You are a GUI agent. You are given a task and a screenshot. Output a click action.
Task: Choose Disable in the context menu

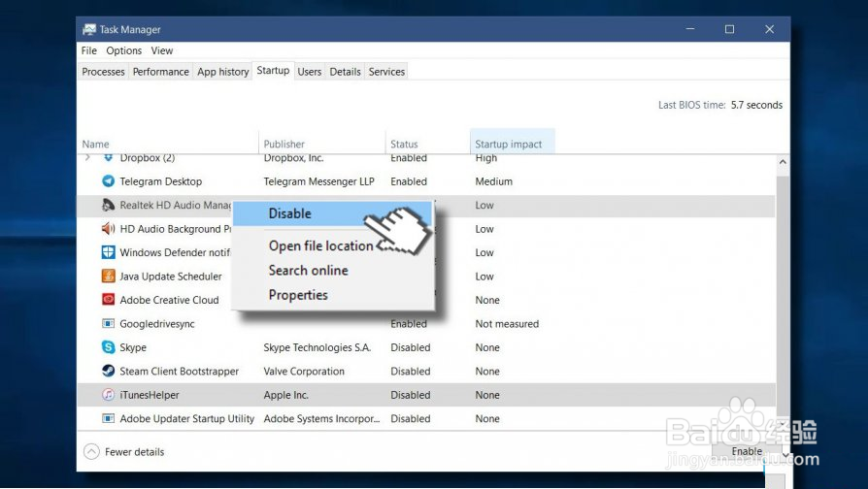(x=332, y=213)
